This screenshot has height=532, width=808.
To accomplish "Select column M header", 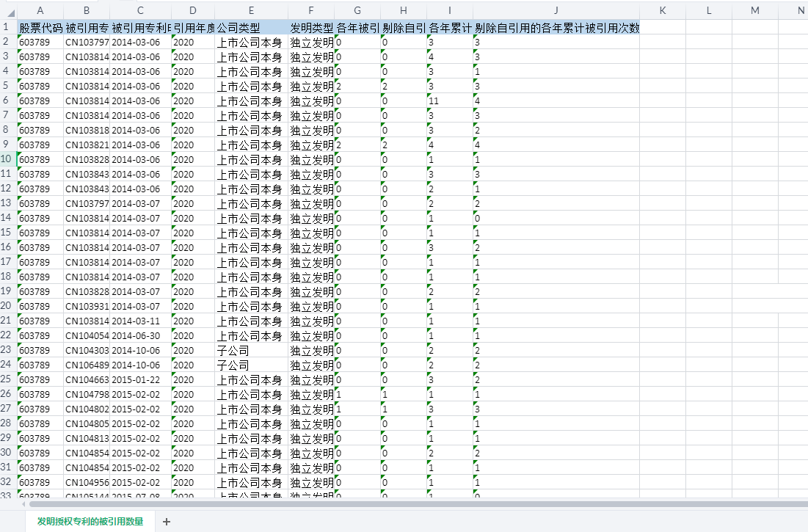I will click(x=754, y=10).
